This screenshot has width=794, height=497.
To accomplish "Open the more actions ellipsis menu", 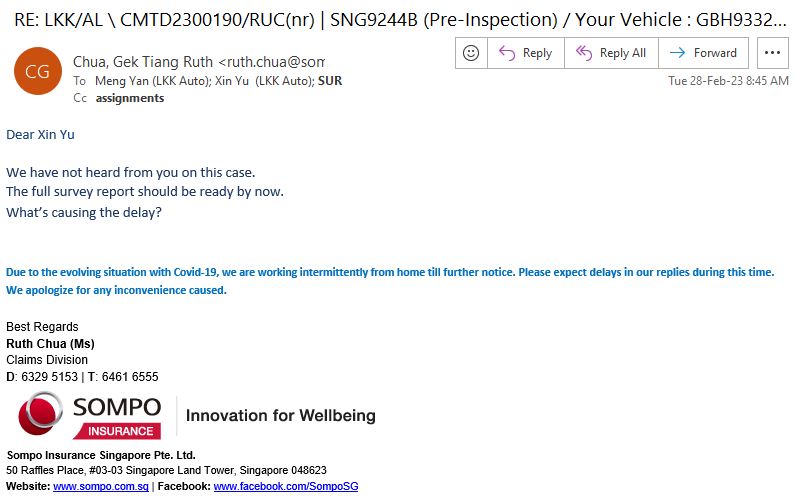I will click(x=772, y=53).
